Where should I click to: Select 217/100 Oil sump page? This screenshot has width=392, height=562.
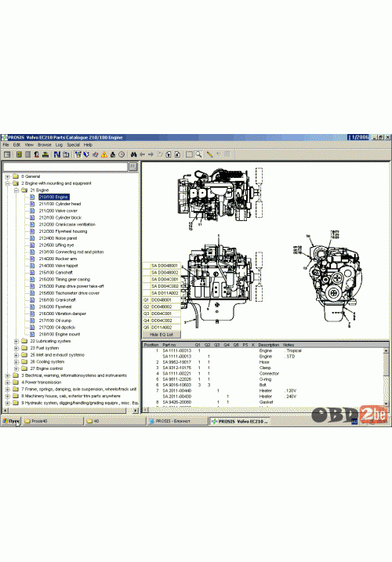55,321
